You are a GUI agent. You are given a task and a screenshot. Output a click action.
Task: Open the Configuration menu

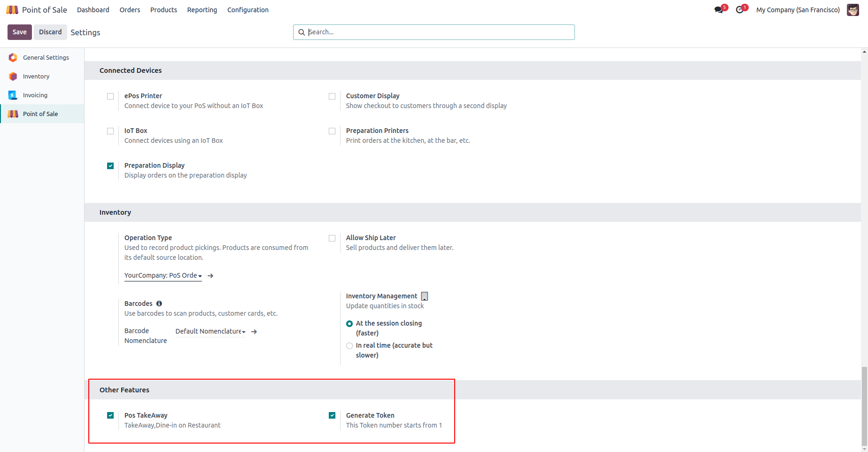[x=248, y=10]
